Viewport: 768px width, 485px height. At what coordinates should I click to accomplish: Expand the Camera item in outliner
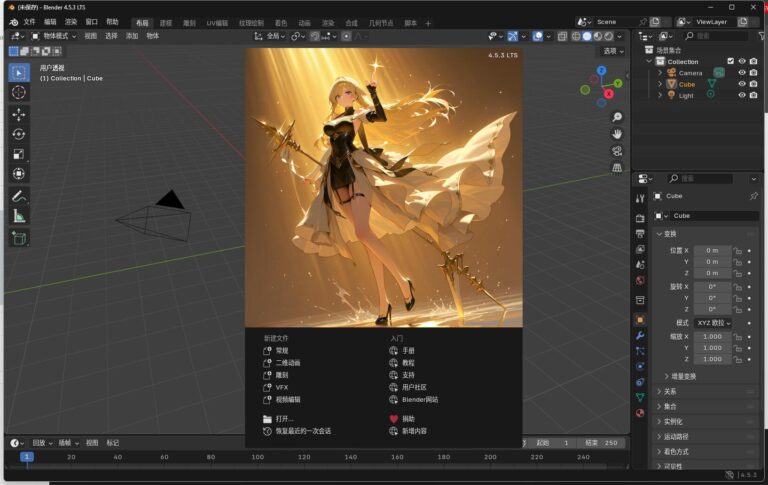(660, 73)
